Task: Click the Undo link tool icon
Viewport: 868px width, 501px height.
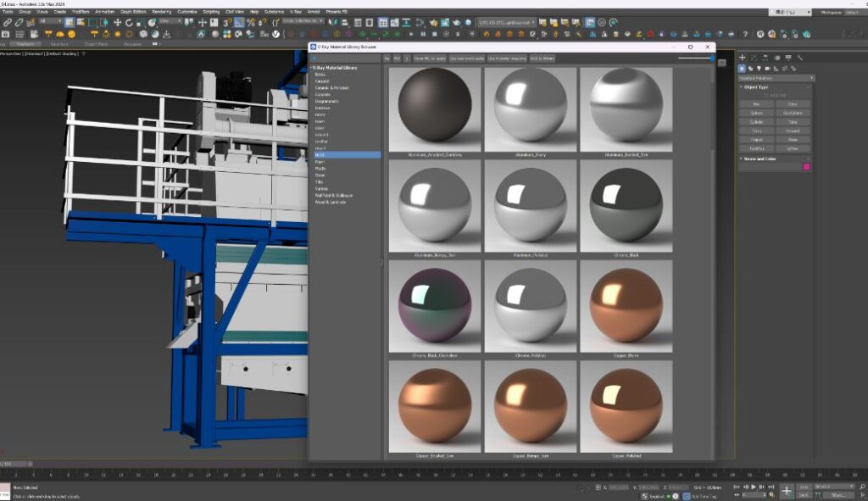Action: pos(19,23)
